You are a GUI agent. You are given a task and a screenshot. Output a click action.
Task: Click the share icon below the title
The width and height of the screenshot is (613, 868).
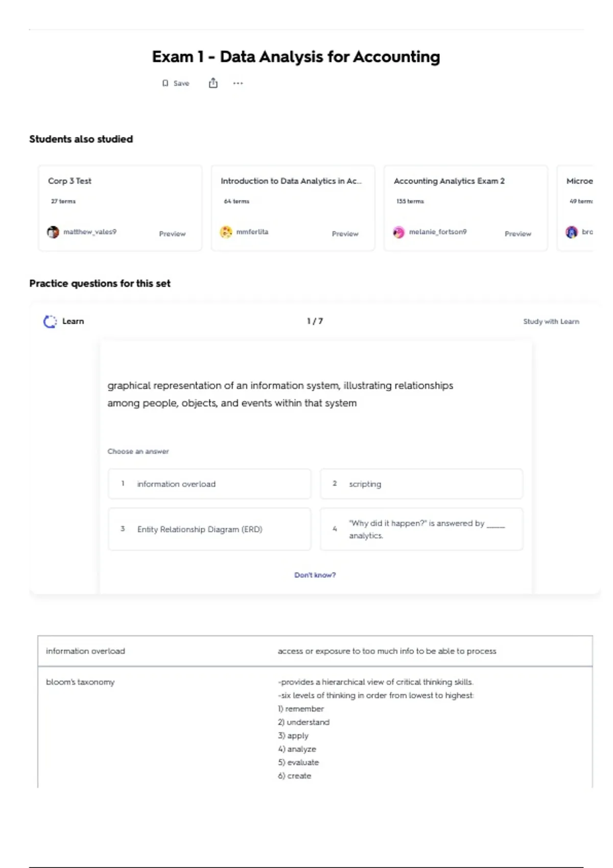[213, 83]
